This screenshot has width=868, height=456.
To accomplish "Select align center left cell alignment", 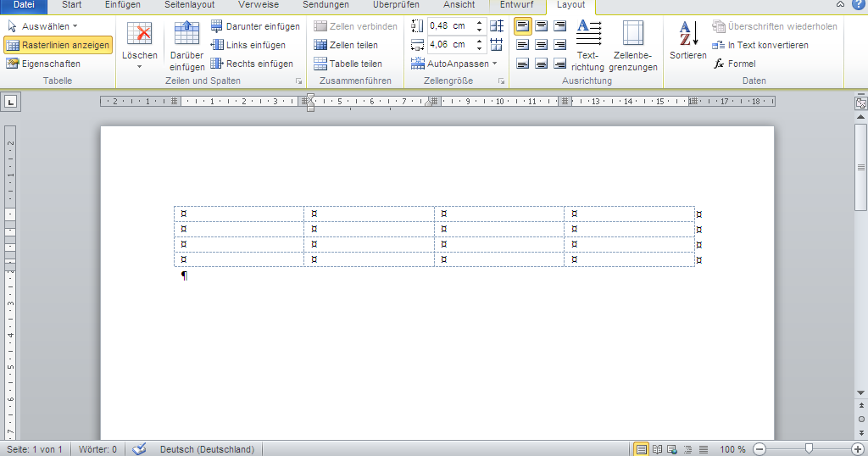I will pos(522,45).
